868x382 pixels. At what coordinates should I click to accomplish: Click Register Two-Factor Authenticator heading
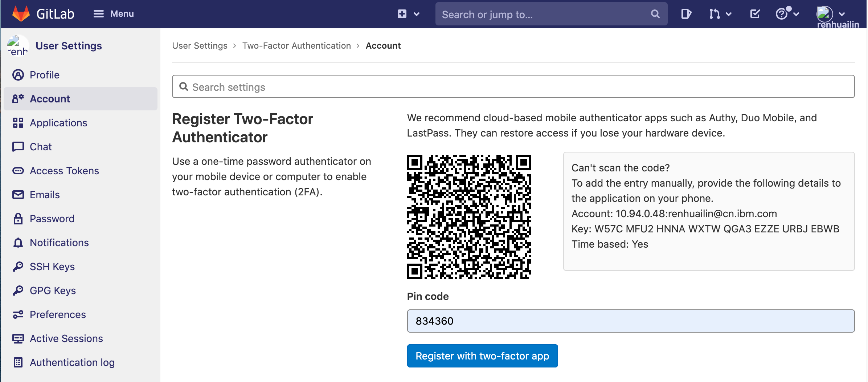[242, 128]
